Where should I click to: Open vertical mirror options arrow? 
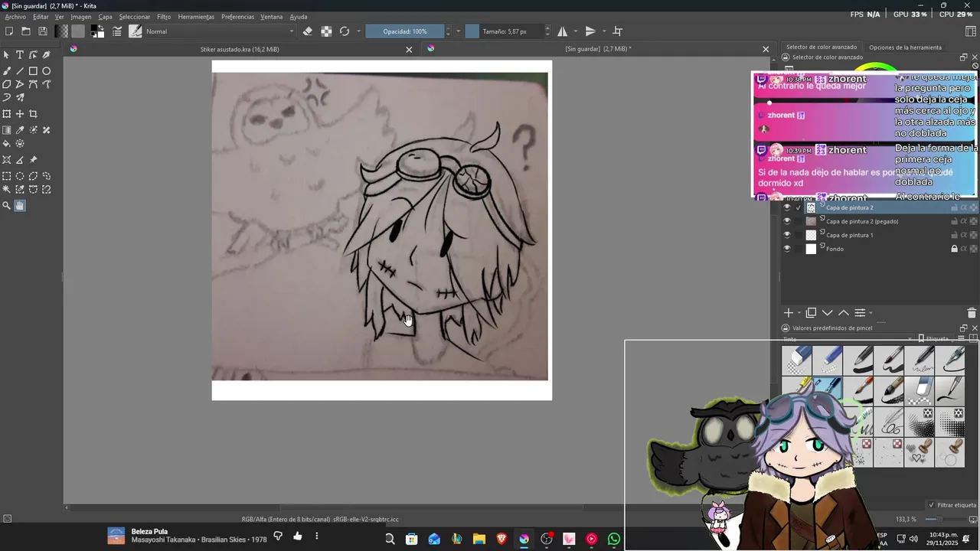pyautogui.click(x=604, y=31)
